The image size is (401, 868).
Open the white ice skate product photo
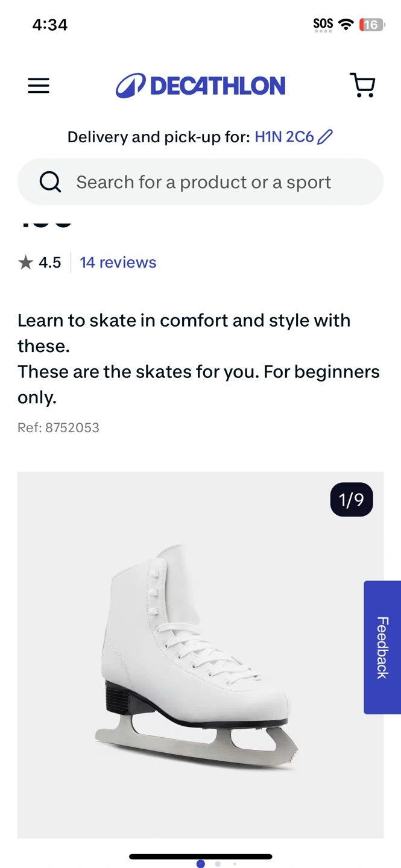(197, 654)
